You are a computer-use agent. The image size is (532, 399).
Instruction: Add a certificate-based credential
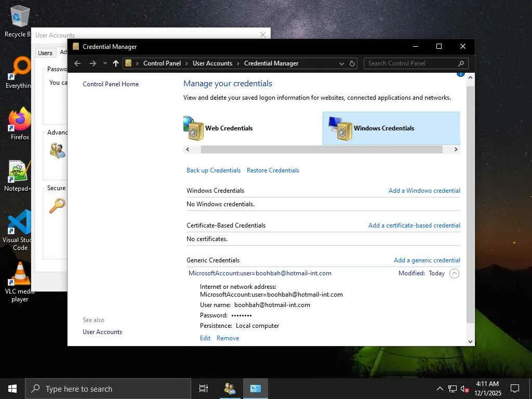(x=414, y=225)
